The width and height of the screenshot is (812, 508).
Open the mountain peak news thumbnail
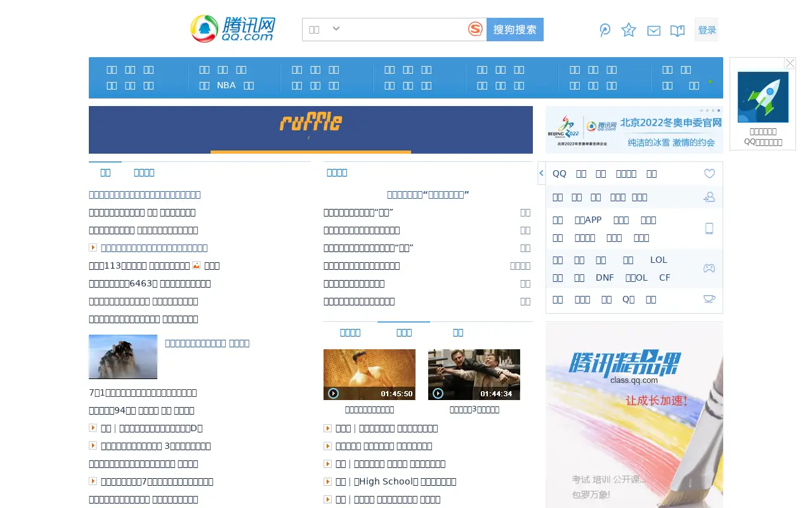click(123, 357)
